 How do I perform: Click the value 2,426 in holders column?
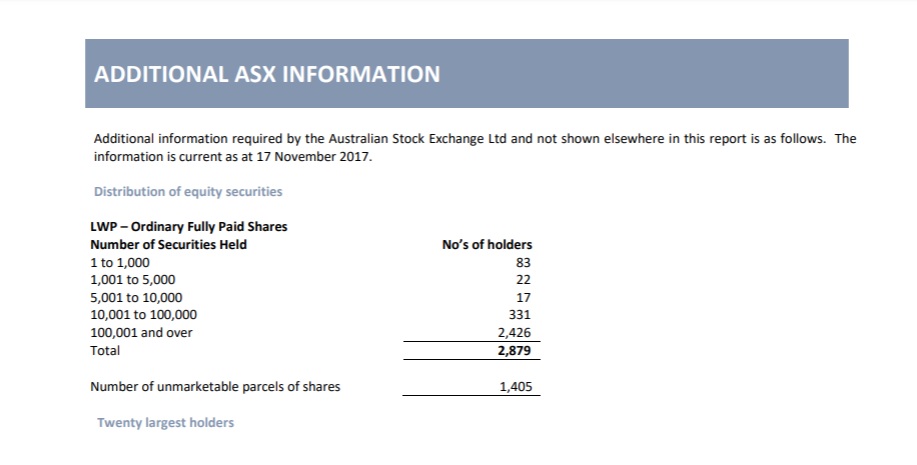tap(515, 333)
